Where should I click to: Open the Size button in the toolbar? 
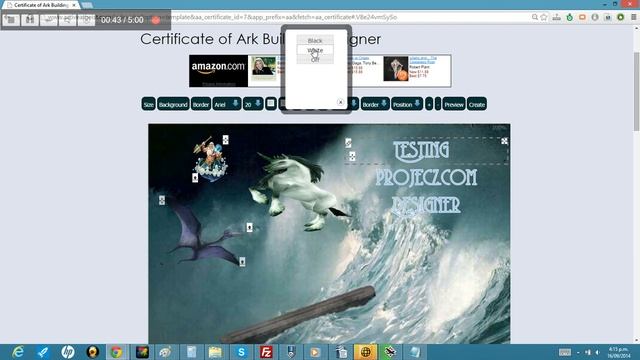click(x=149, y=104)
